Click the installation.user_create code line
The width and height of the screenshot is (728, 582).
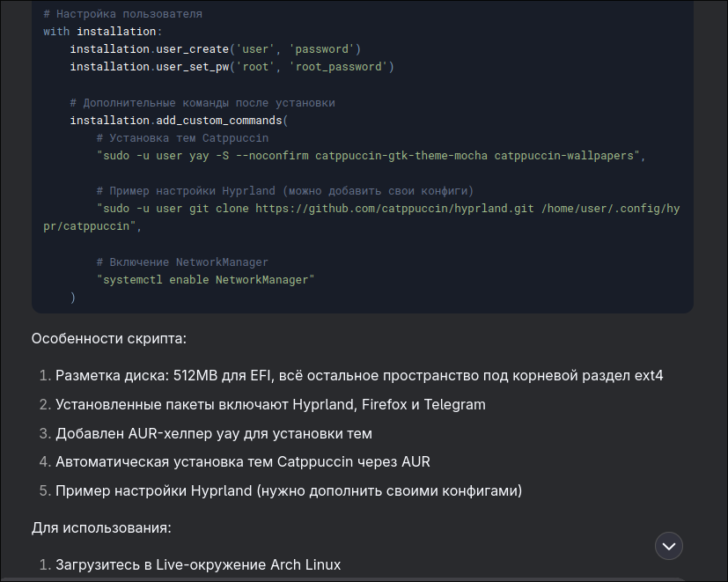click(x=216, y=49)
